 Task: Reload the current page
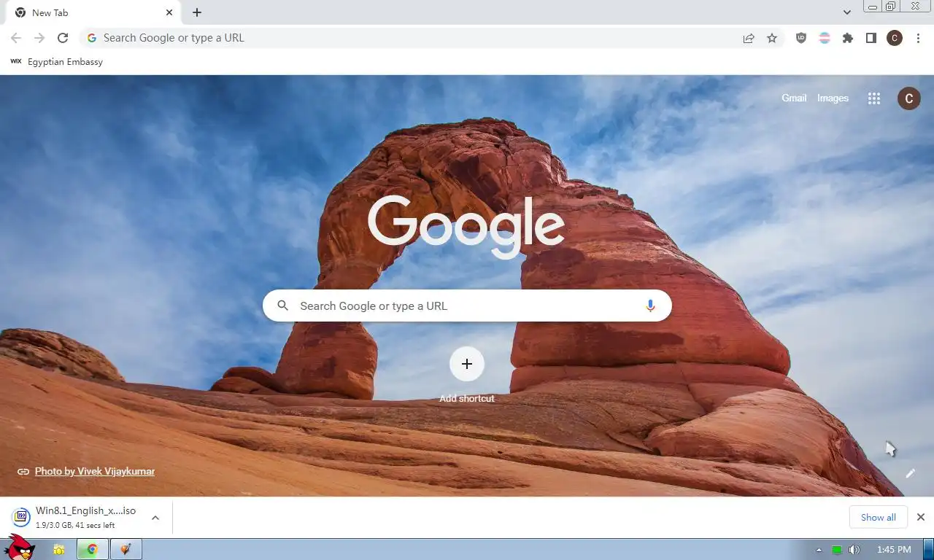63,38
